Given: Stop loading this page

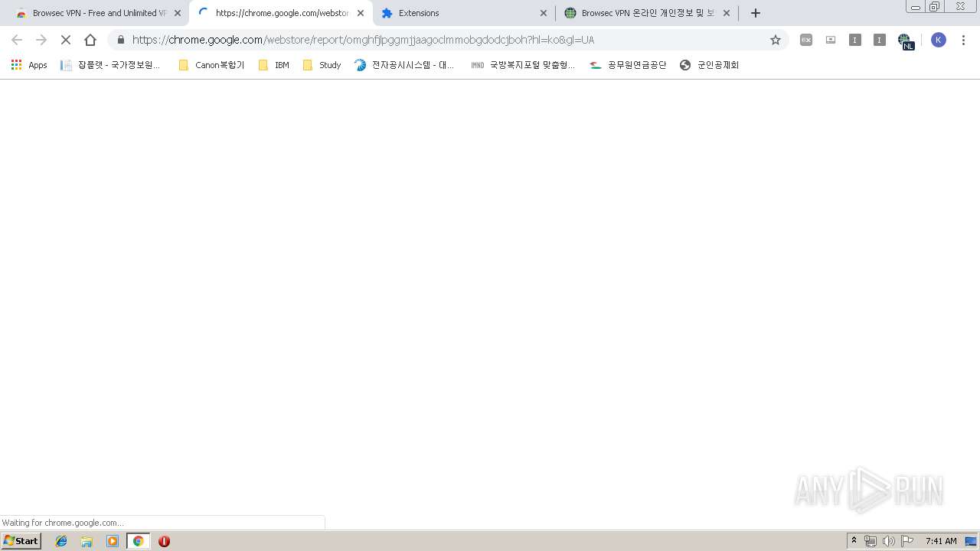Looking at the screenshot, I should 66,40.
